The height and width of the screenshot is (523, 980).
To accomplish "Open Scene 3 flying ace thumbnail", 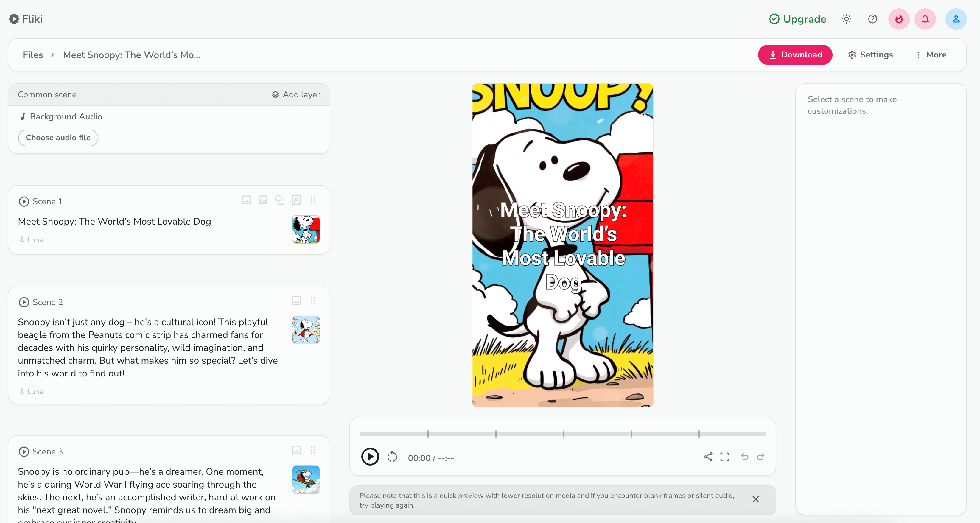I will pos(306,480).
